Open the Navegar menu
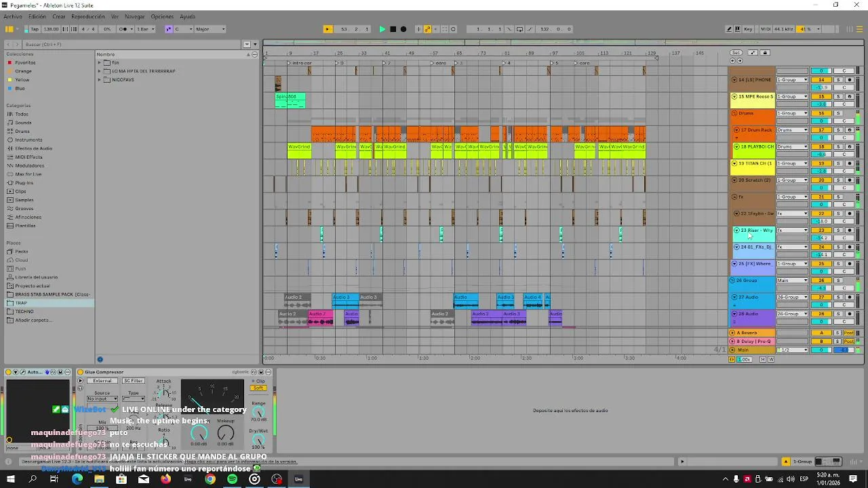 pos(134,16)
